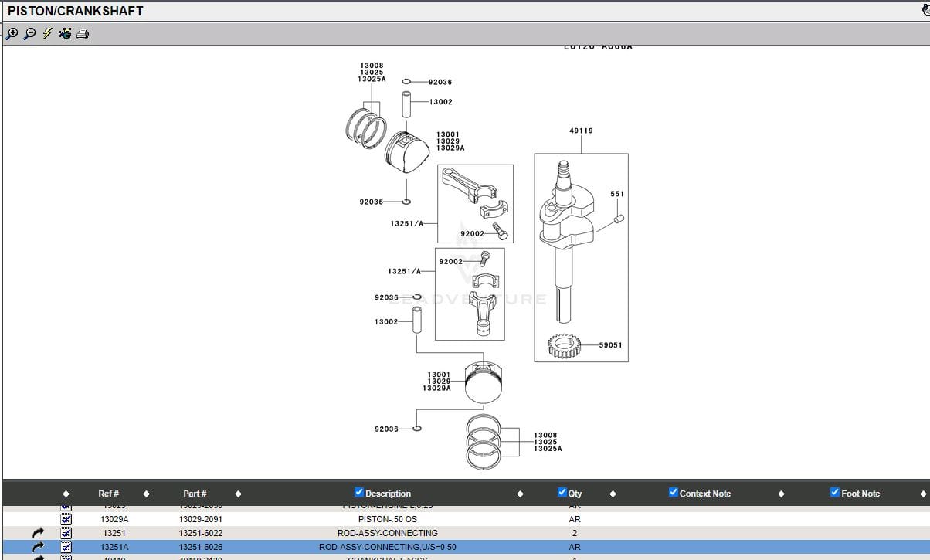Image resolution: width=930 pixels, height=560 pixels.
Task: Open note icon for part 13029A
Action: point(66,519)
